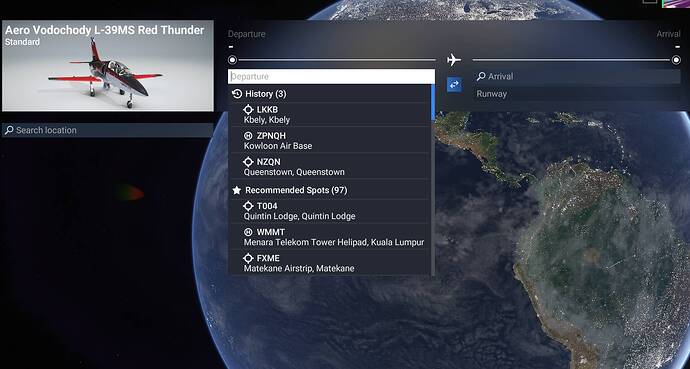Open the L-39MS Red Thunder aircraft thumbnail
This screenshot has height=369, width=690.
(x=108, y=66)
